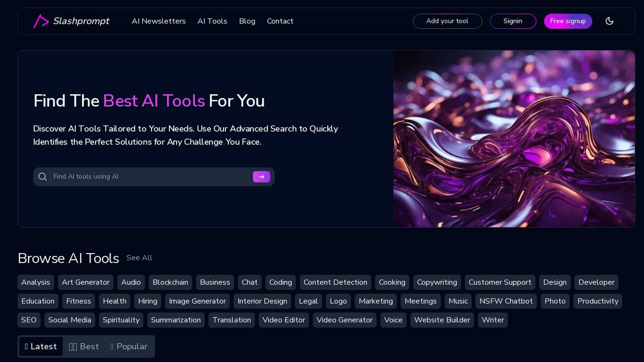Viewport: 644px width, 362px height.
Task: Select the Writer category tag
Action: (493, 320)
